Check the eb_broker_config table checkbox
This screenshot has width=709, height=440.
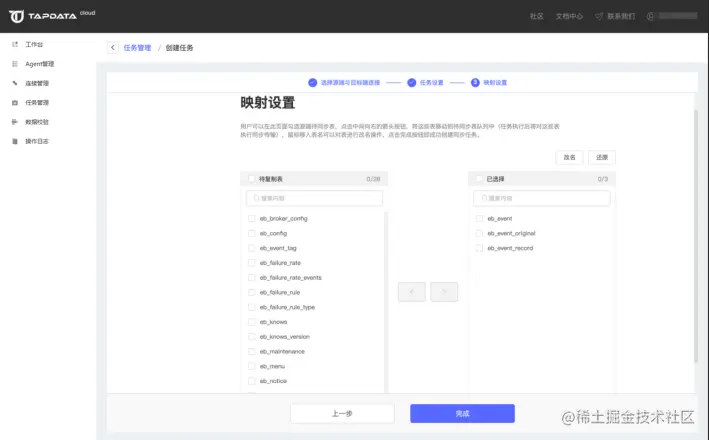point(251,218)
